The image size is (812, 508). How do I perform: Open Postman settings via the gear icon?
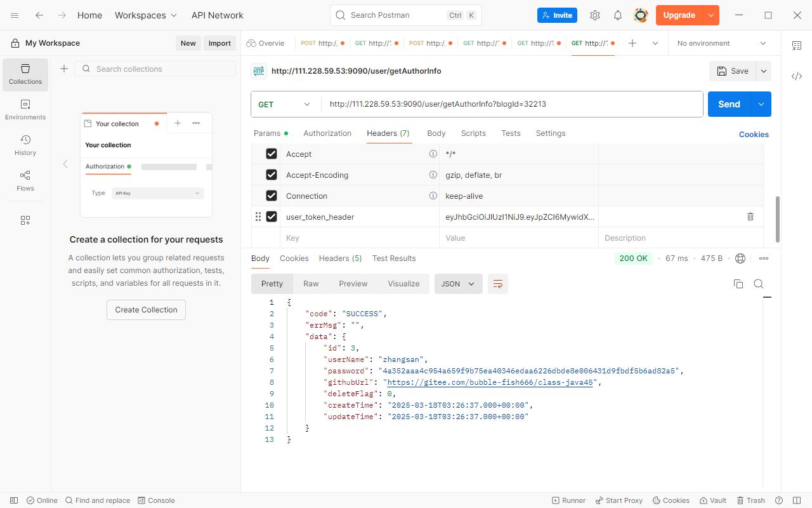[595, 15]
